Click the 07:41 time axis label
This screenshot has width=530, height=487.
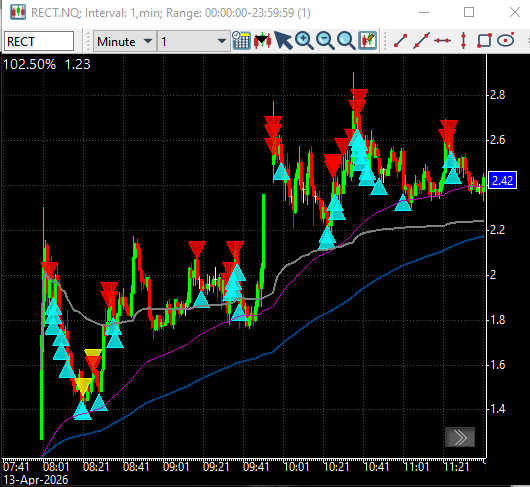coord(16,467)
